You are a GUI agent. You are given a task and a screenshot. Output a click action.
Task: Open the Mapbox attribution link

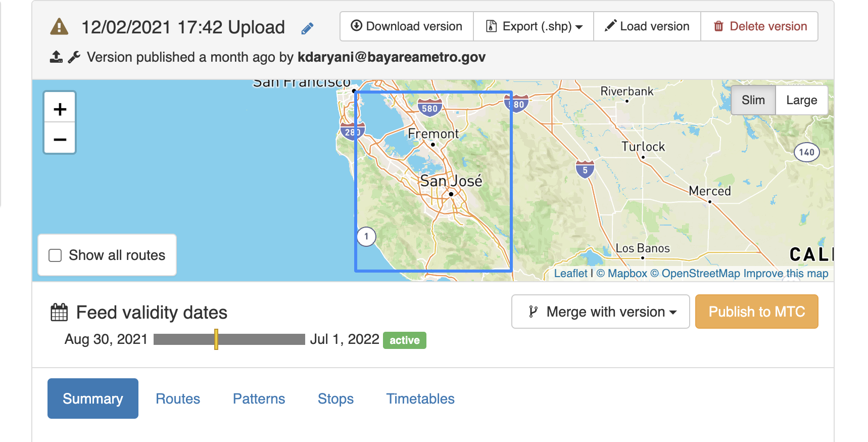621,273
